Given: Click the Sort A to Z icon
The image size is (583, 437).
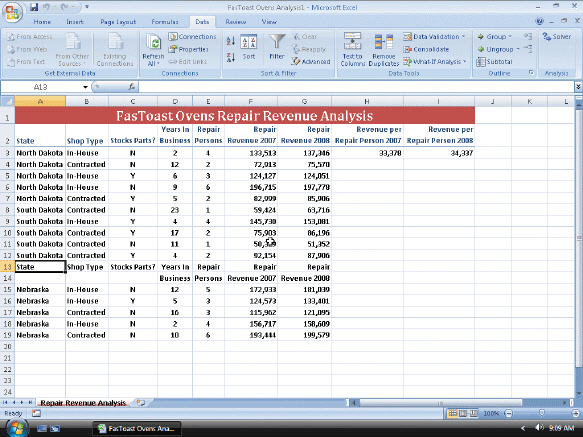Looking at the screenshot, I should tap(231, 40).
